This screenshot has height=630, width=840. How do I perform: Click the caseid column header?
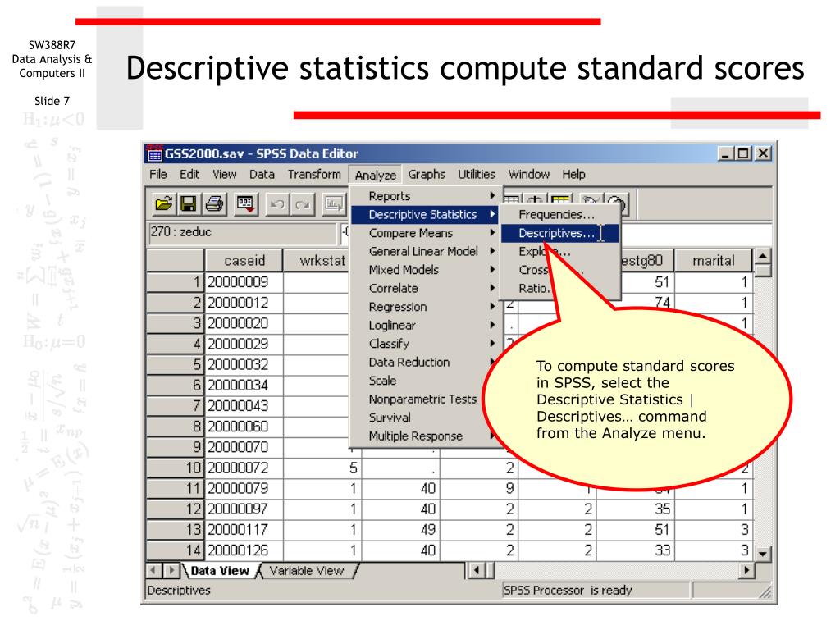coord(244,260)
